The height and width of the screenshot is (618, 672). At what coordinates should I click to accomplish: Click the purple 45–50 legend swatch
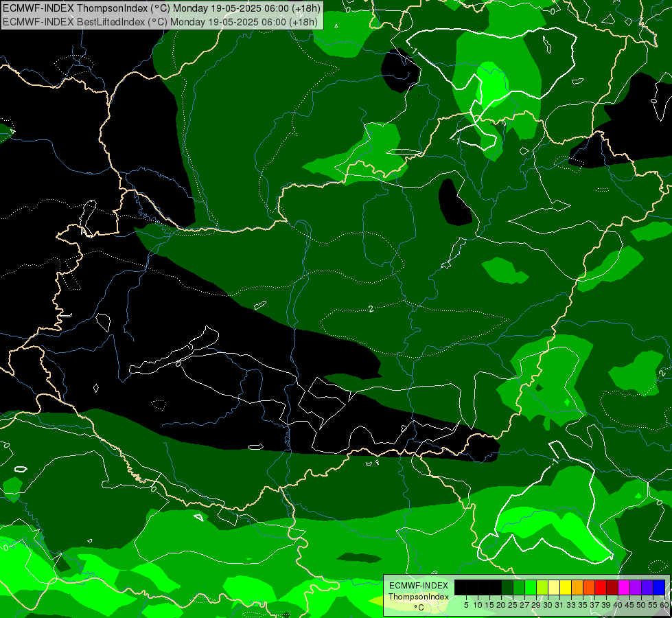pos(636,588)
